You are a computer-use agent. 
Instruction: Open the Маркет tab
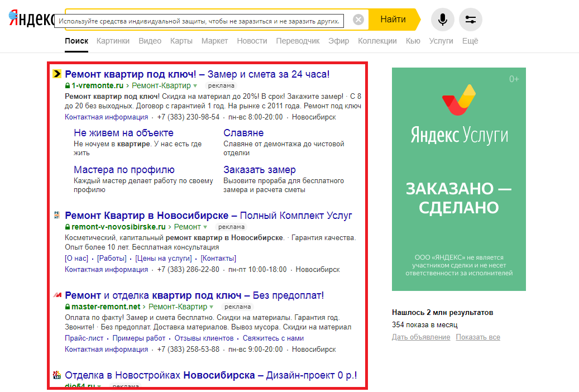point(214,41)
